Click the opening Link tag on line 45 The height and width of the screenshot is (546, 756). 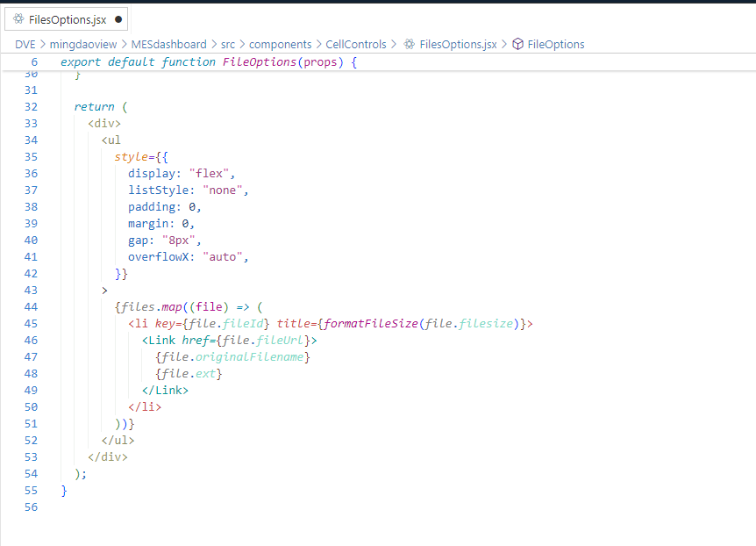point(162,341)
